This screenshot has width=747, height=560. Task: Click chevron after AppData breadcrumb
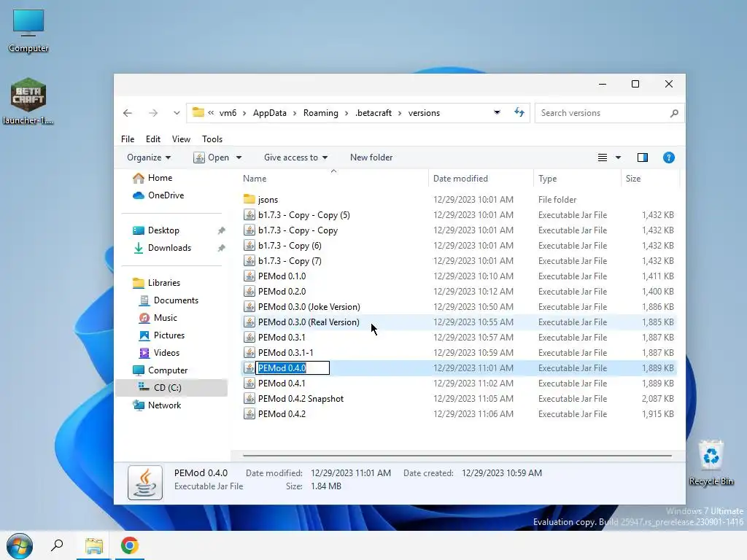pos(295,113)
